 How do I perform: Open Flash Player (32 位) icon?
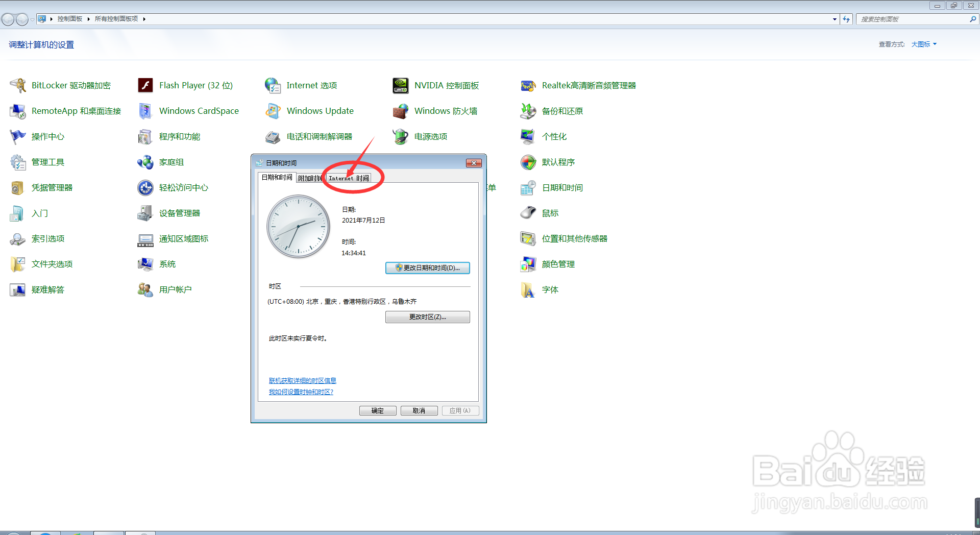[145, 85]
